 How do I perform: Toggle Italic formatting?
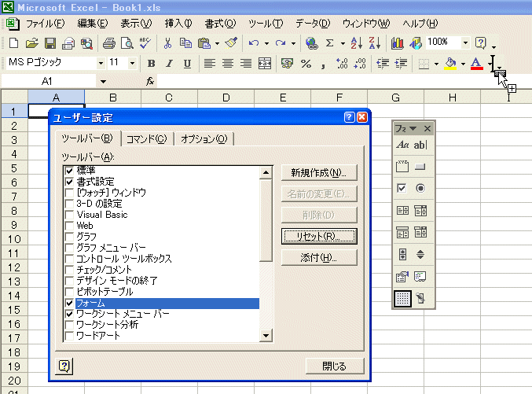(x=169, y=64)
